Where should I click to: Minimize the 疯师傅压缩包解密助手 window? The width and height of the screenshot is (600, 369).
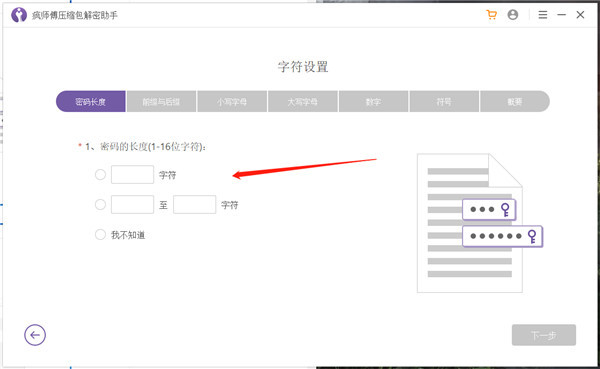pos(561,15)
